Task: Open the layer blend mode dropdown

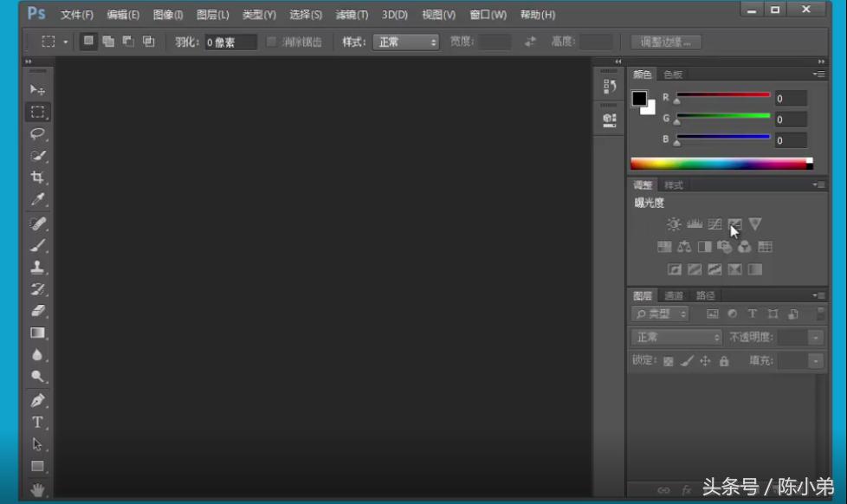Action: pos(676,337)
